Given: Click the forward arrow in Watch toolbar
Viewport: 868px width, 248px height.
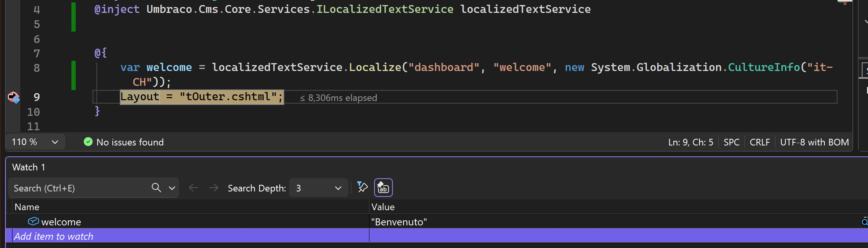Looking at the screenshot, I should pyautogui.click(x=214, y=188).
